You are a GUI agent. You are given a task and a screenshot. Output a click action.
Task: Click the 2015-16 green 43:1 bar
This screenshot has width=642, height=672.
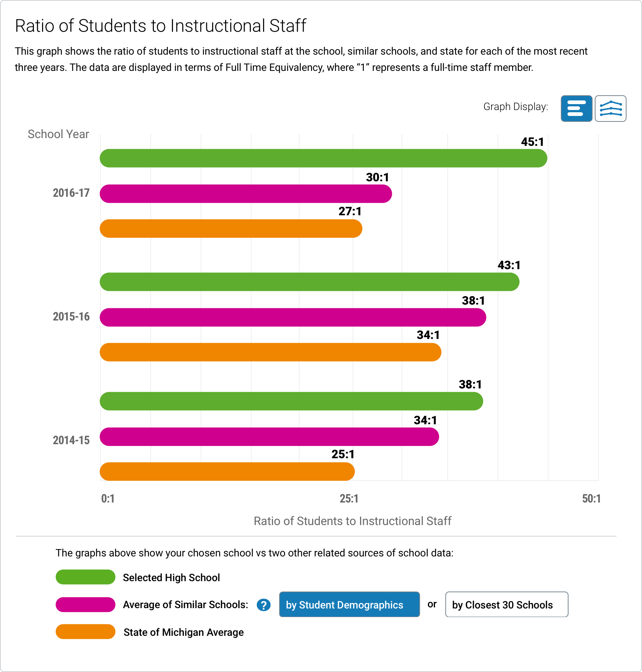click(310, 282)
